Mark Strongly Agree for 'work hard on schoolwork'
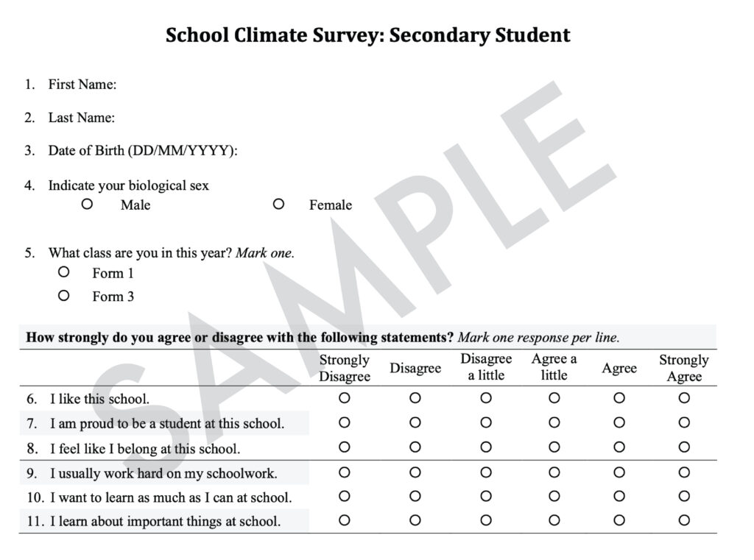754x560 pixels. (684, 472)
